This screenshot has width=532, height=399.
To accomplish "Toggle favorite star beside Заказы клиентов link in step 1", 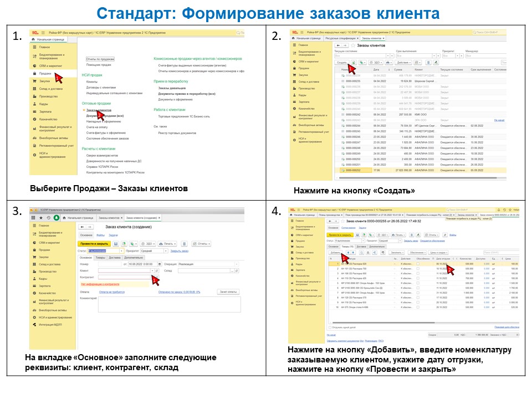I will pyautogui.click(x=84, y=110).
